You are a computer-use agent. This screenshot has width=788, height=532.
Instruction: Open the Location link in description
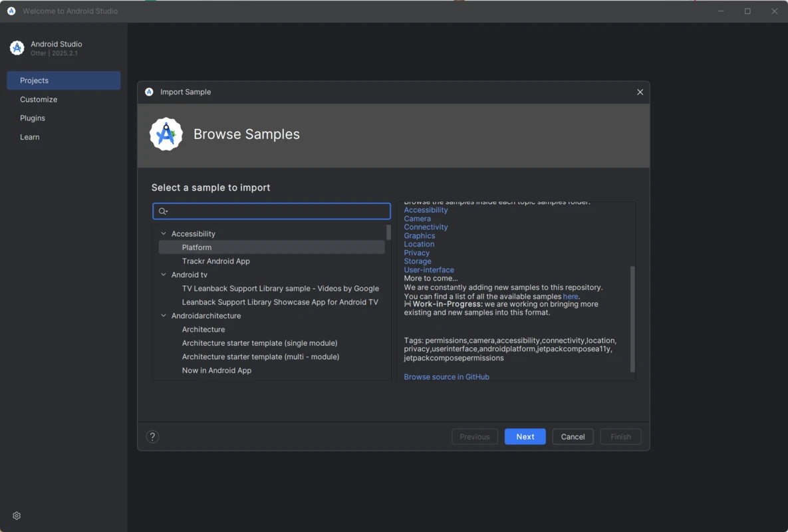click(419, 244)
